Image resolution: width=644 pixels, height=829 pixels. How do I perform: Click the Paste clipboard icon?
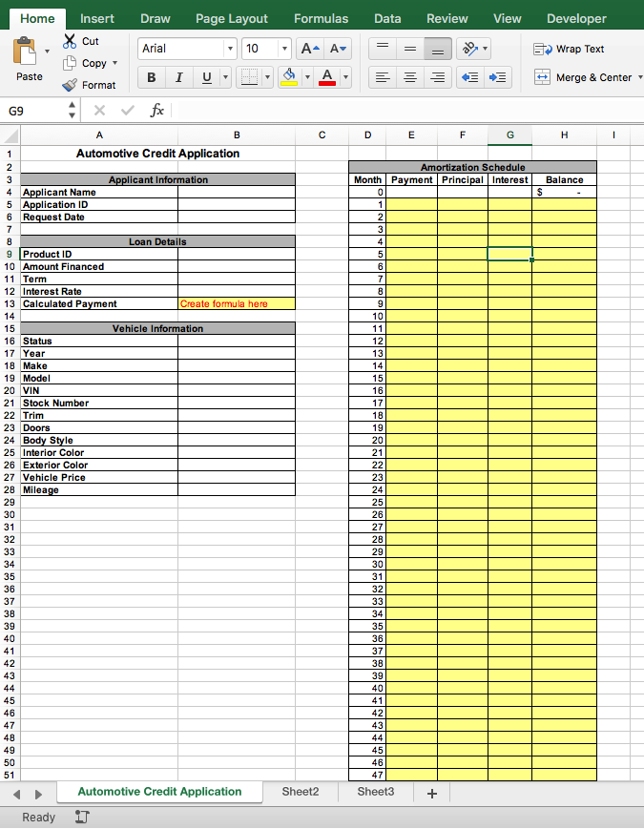25,52
